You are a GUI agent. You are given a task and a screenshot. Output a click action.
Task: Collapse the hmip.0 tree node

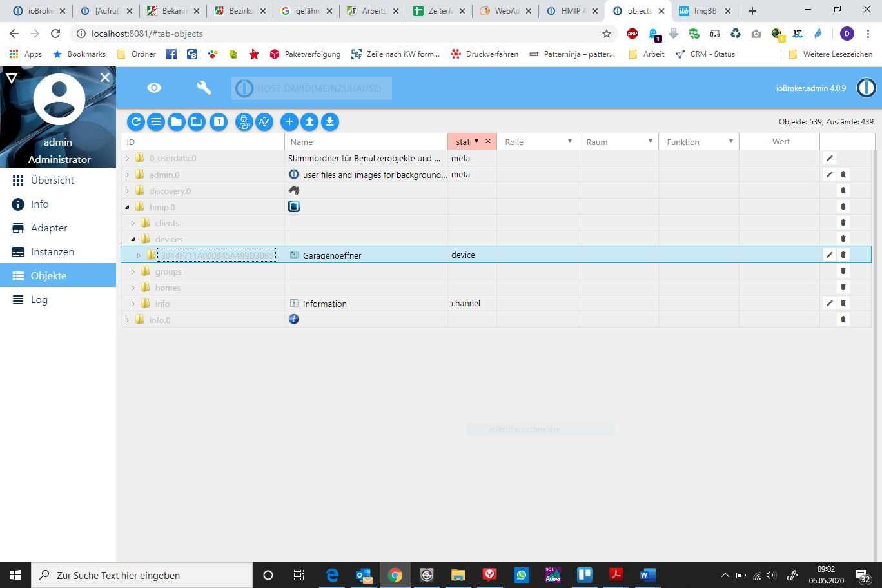[x=127, y=207]
